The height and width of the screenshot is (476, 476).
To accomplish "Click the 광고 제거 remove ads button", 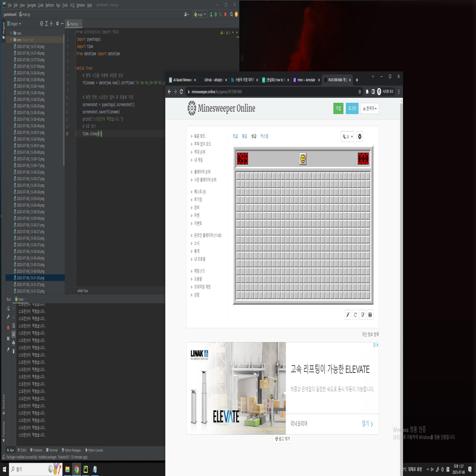I will [282, 439].
